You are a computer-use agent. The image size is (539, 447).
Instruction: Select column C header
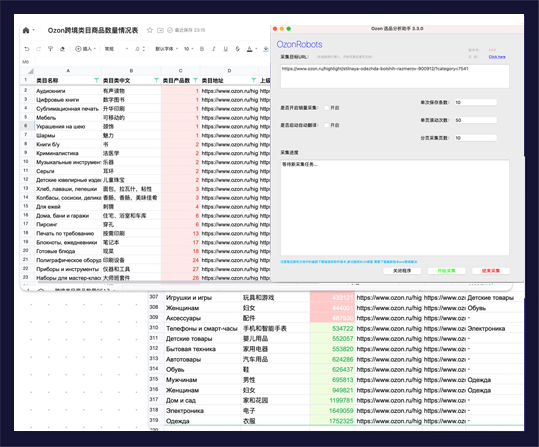click(180, 71)
